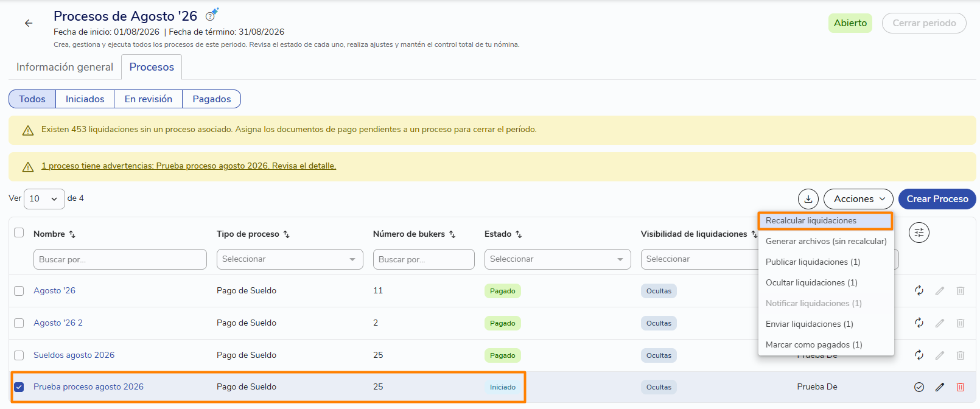Open Tipo de proceso Seleccionar filter
The width and height of the screenshot is (980, 409).
[290, 259]
